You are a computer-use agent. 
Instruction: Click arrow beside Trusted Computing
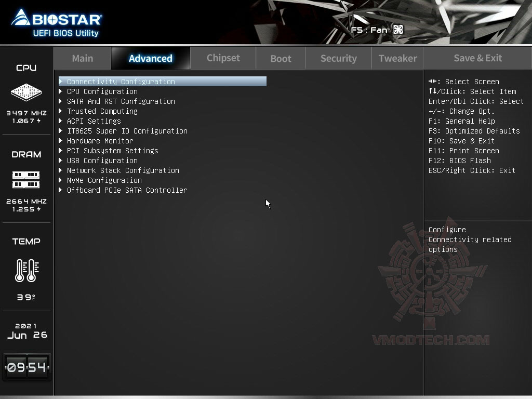coord(61,111)
